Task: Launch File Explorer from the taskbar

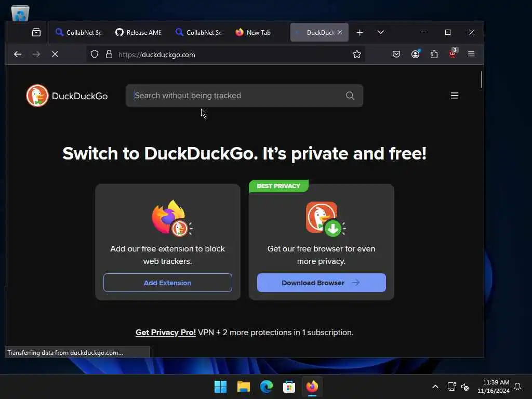Action: coord(243,387)
